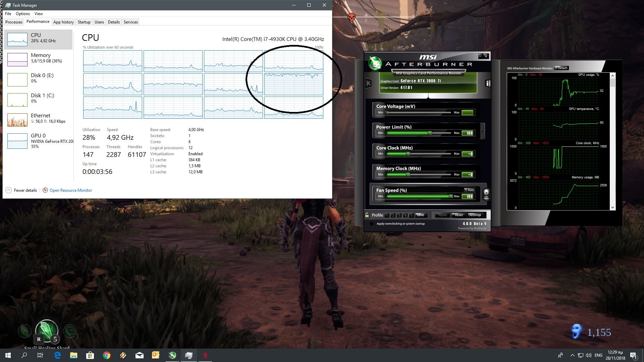This screenshot has height=362, width=644.
Task: Click the Core Clock slider handle
Action: pos(408,154)
